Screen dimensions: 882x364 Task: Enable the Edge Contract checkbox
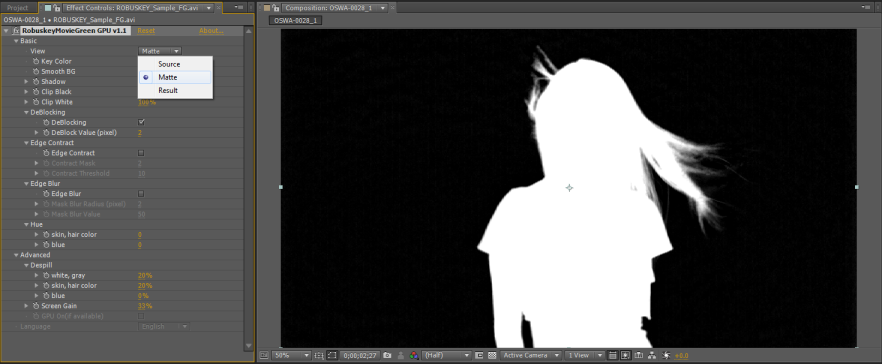pos(141,153)
